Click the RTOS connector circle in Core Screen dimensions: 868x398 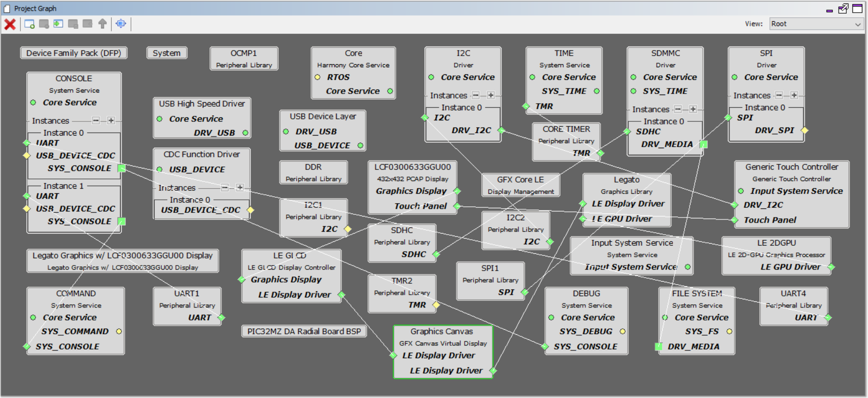(x=317, y=77)
